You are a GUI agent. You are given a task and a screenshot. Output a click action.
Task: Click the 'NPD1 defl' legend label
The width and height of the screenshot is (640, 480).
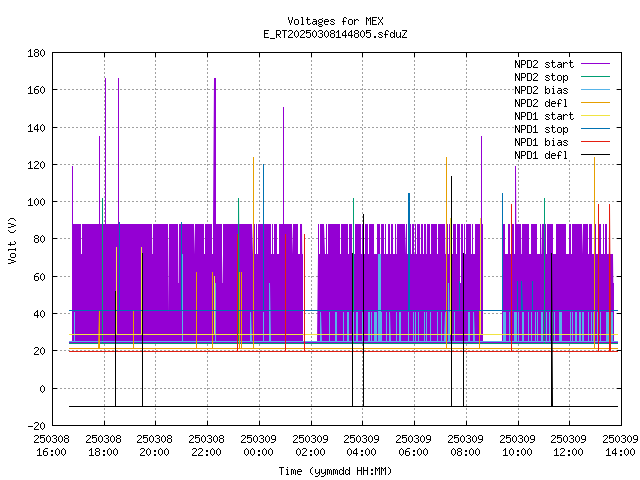(x=541, y=155)
